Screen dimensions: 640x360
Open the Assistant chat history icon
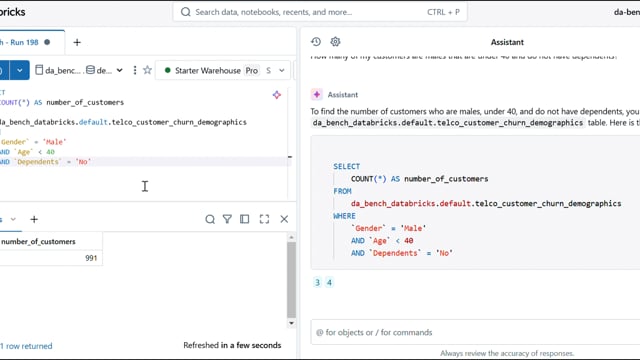click(x=316, y=42)
